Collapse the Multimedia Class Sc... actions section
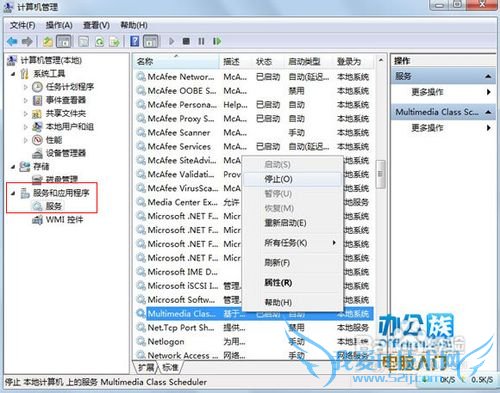 [x=488, y=112]
